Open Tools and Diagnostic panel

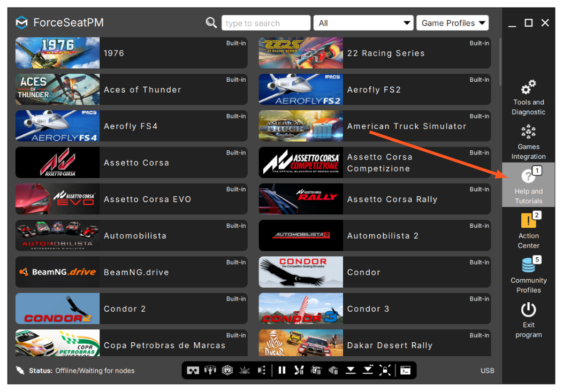pyautogui.click(x=529, y=98)
